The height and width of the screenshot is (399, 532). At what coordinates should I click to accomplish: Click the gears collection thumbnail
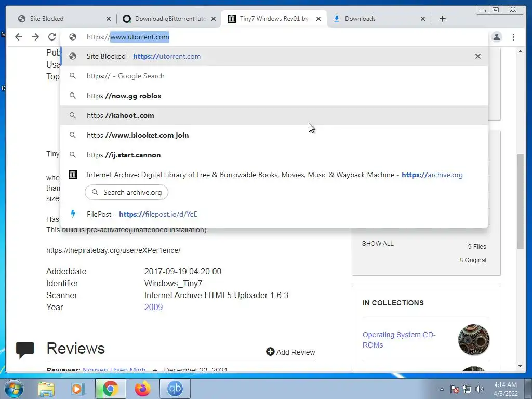coord(474,340)
